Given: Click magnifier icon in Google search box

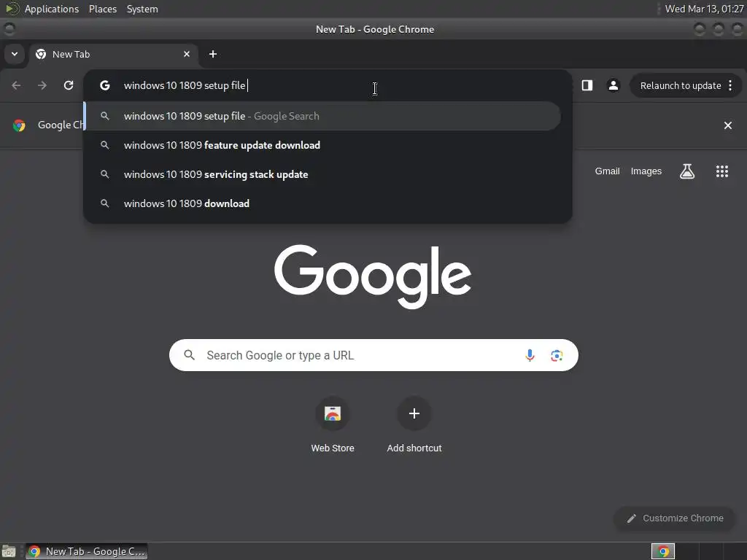Looking at the screenshot, I should click(x=189, y=355).
